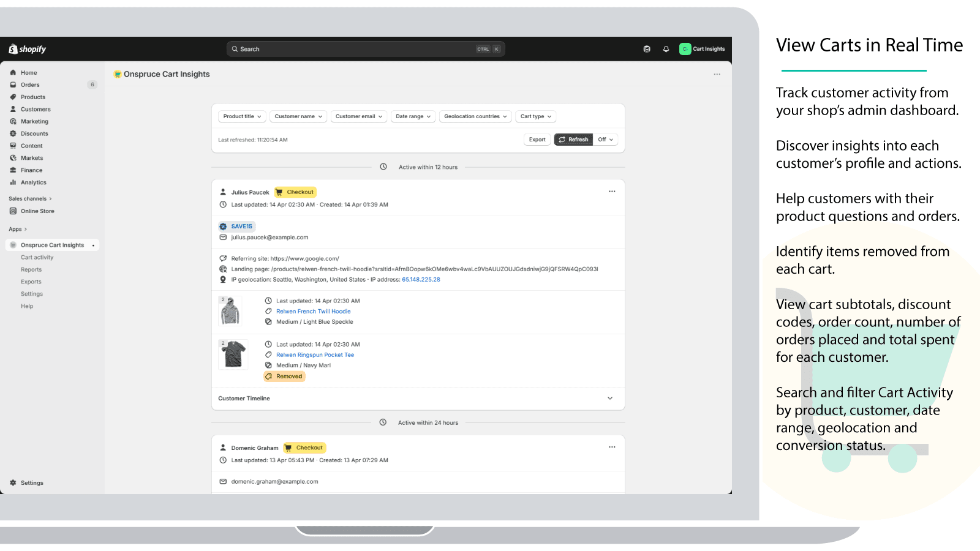The height and width of the screenshot is (551, 980).
Task: Expand the Apps section in sidebar
Action: pyautogui.click(x=18, y=230)
